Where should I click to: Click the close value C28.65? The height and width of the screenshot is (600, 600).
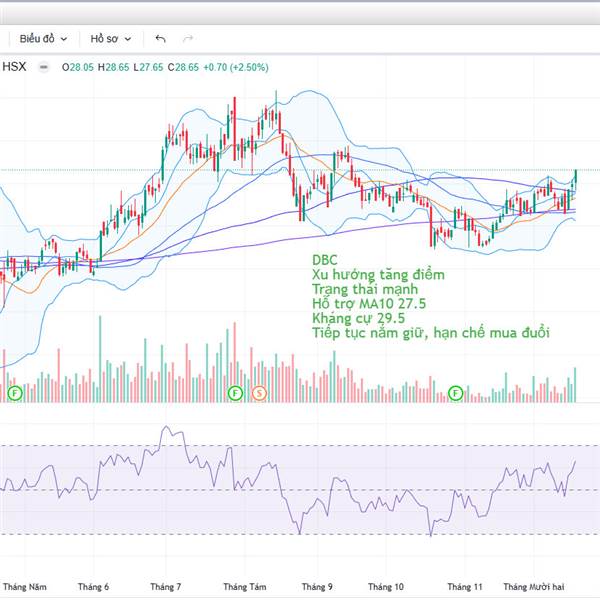183,67
